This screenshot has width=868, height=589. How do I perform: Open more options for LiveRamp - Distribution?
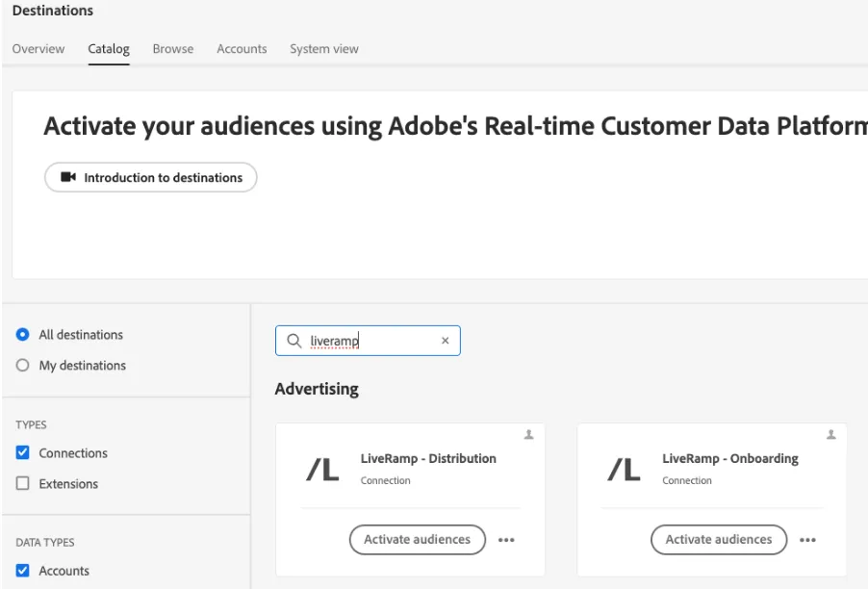506,540
